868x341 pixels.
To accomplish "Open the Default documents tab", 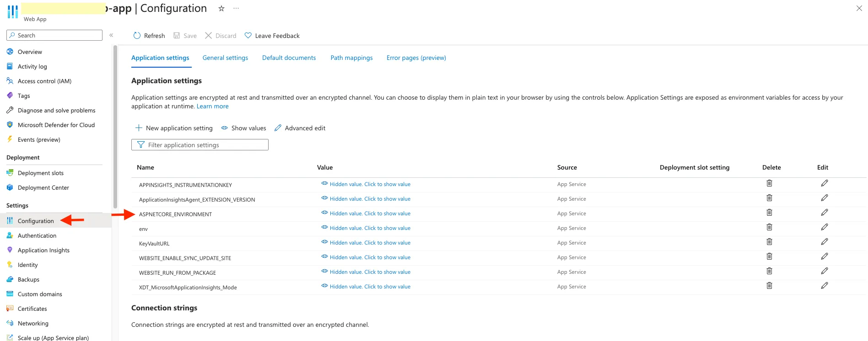I will (289, 58).
